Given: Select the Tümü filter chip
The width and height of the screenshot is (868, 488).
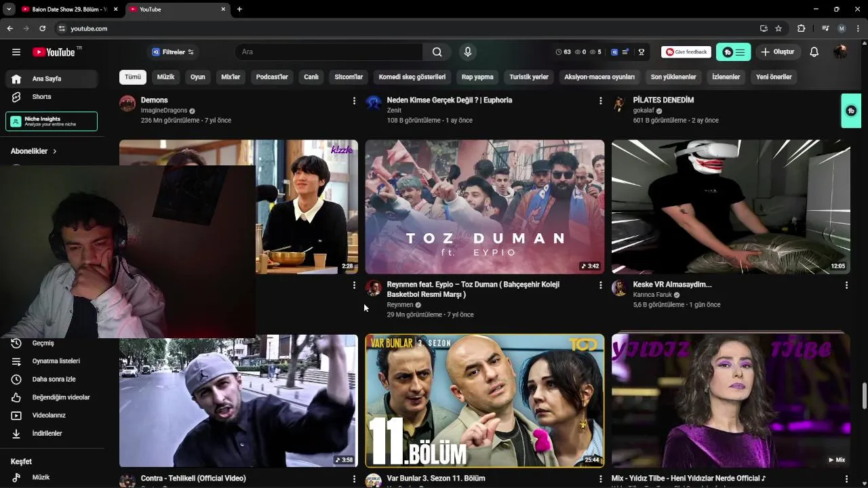Looking at the screenshot, I should pyautogui.click(x=133, y=77).
